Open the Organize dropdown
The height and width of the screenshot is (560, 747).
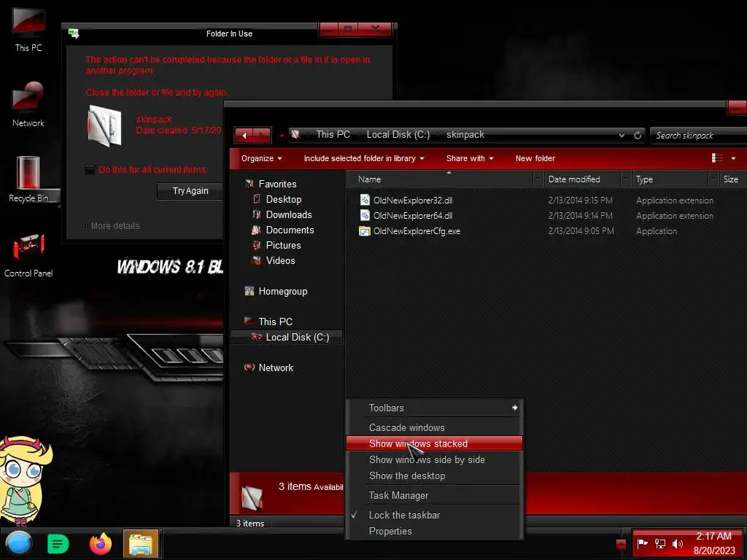(x=261, y=158)
